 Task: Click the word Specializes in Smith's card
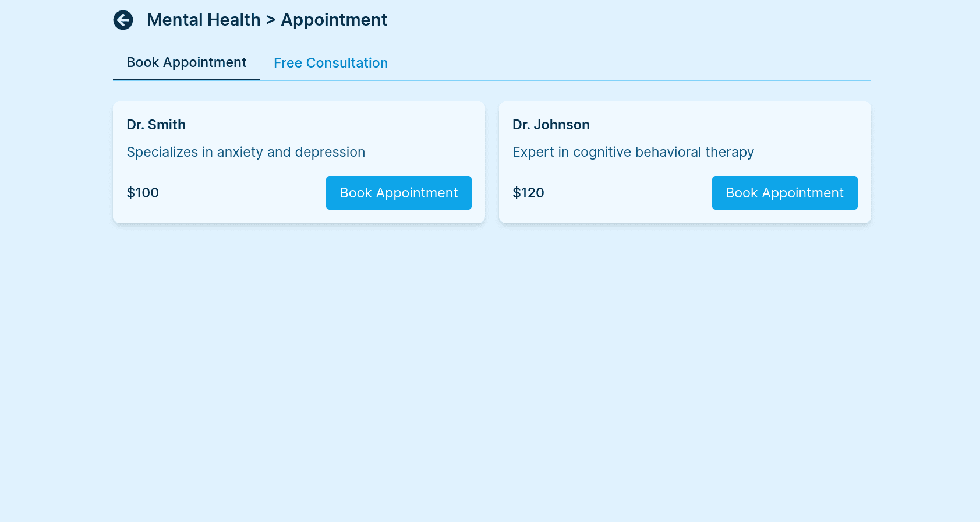tap(162, 152)
